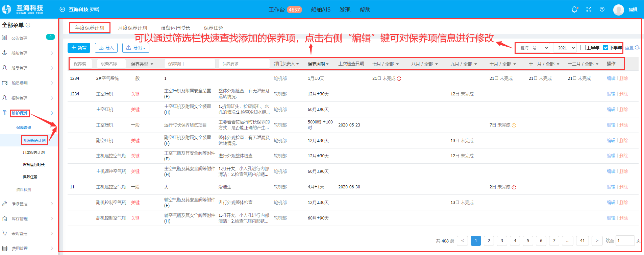Open 保养任务 in the sidebar
This screenshot has width=644, height=255.
[30, 177]
